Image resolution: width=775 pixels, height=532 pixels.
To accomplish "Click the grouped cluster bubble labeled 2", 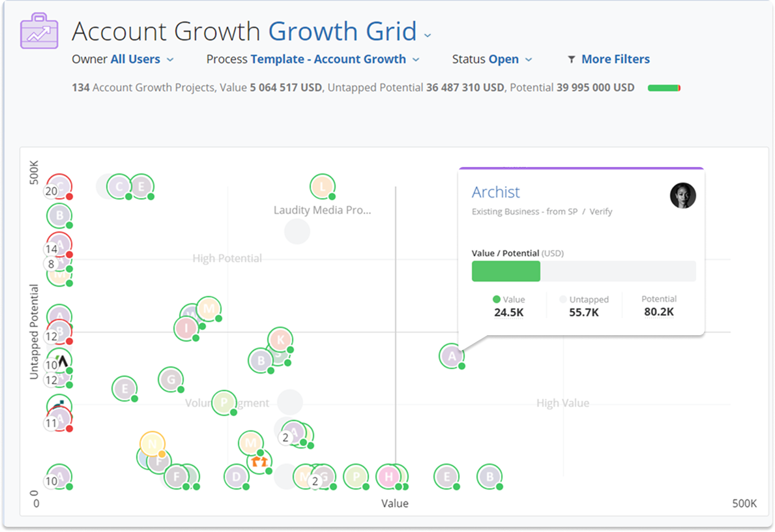I will click(285, 437).
